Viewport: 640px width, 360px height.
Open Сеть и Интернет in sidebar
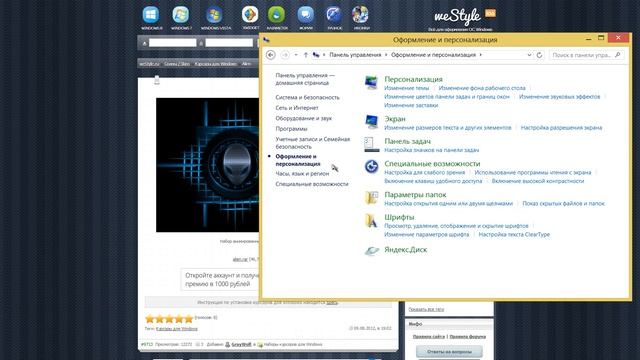pyautogui.click(x=297, y=108)
